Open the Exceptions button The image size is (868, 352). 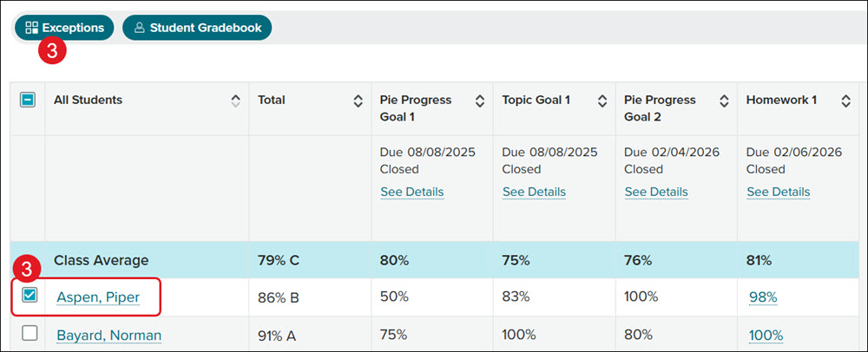(64, 28)
